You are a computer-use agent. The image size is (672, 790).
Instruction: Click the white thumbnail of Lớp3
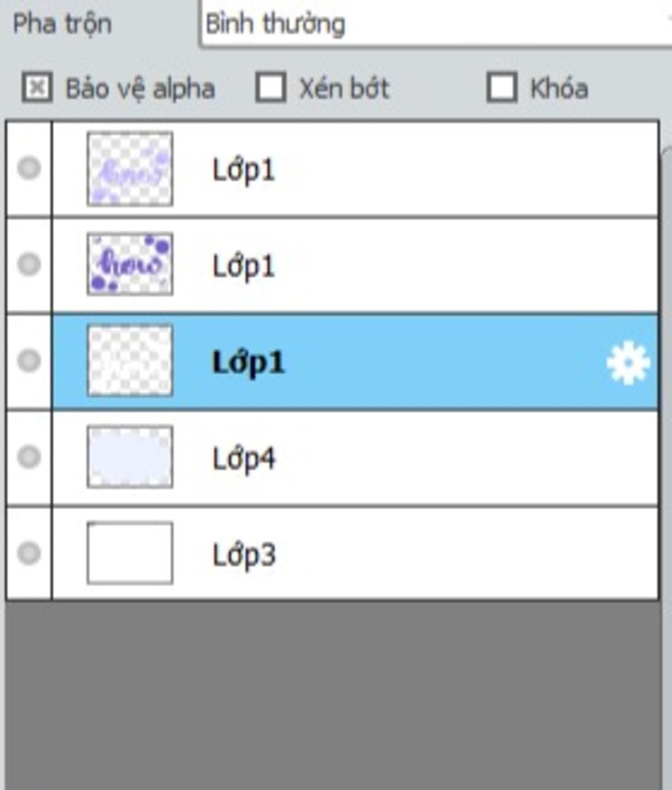(130, 552)
